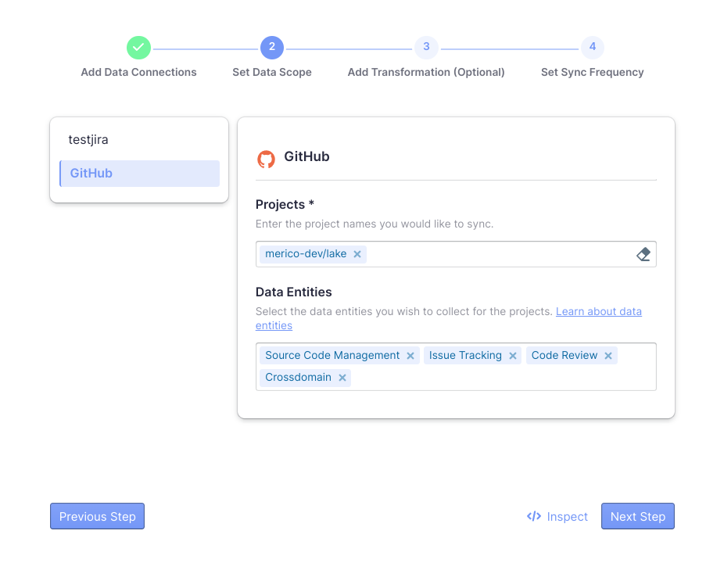Click the completed step 1 checkmark circle
The height and width of the screenshot is (588, 724).
(138, 47)
